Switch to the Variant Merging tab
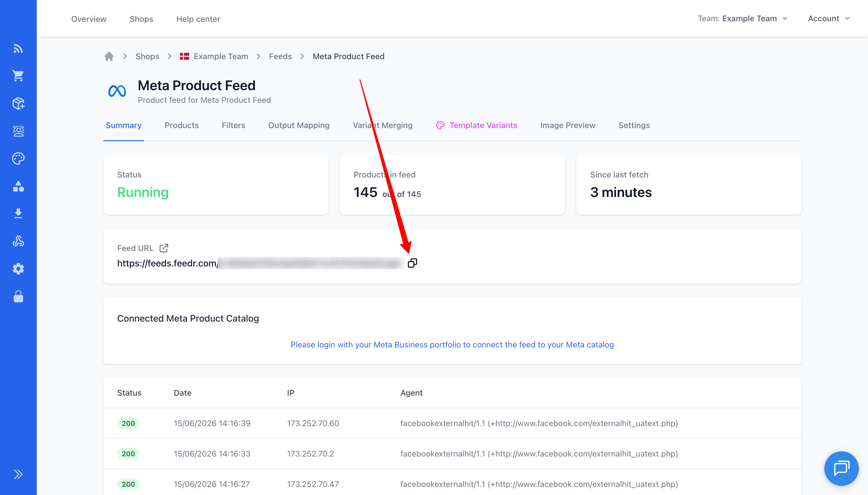 coord(382,125)
